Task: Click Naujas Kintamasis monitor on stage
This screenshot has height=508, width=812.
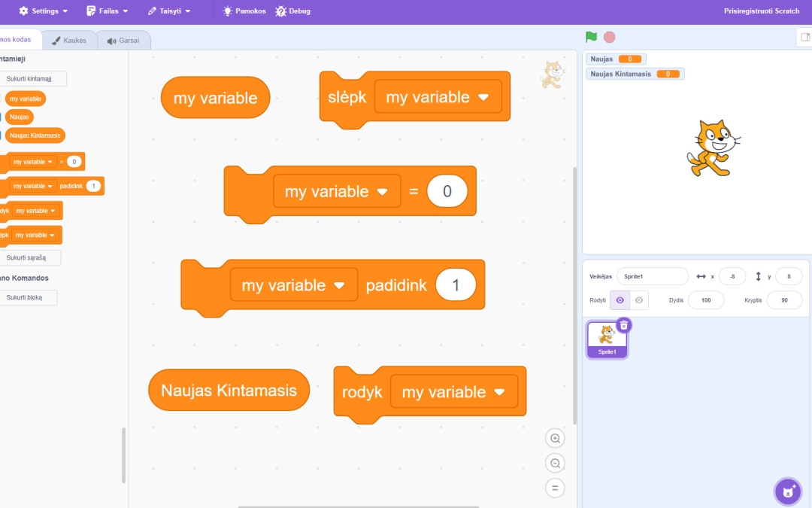Action: 635,74
